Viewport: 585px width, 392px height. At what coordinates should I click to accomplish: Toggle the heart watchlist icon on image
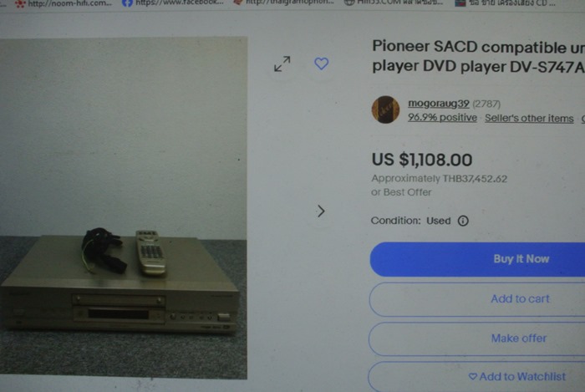coord(321,64)
